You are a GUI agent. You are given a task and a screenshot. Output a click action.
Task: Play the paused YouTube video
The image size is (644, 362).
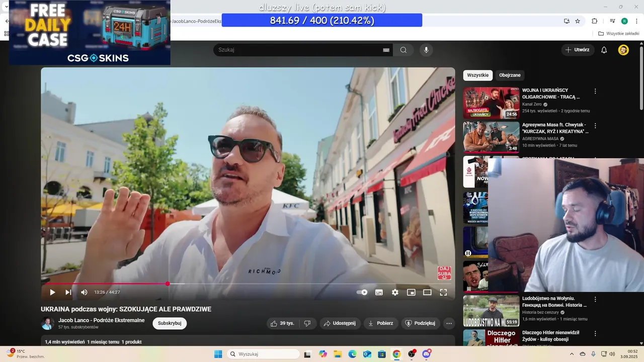coord(52,292)
